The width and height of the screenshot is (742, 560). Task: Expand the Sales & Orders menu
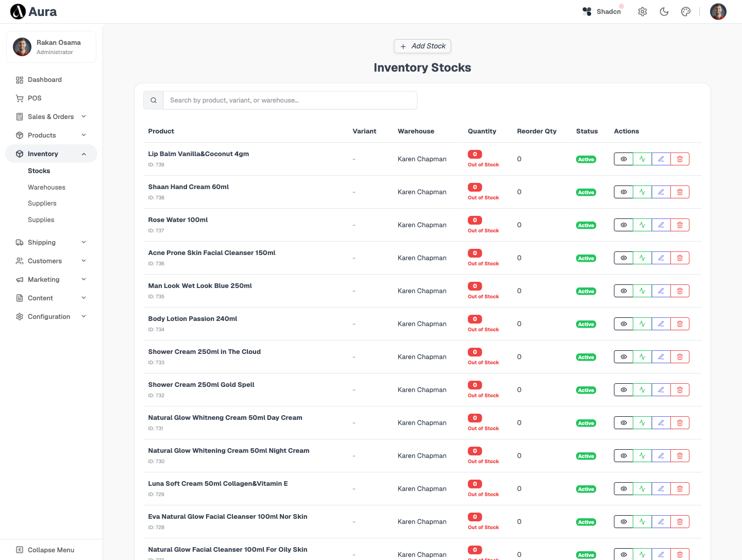51,117
